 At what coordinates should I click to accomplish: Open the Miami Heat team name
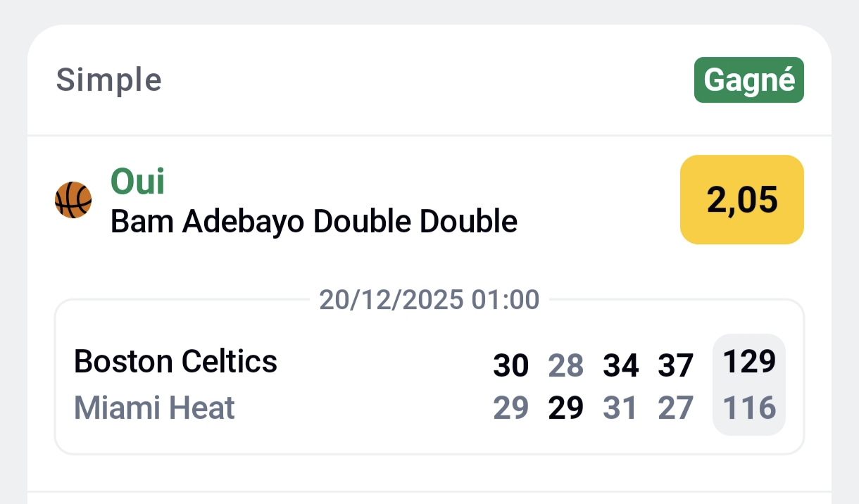point(154,408)
